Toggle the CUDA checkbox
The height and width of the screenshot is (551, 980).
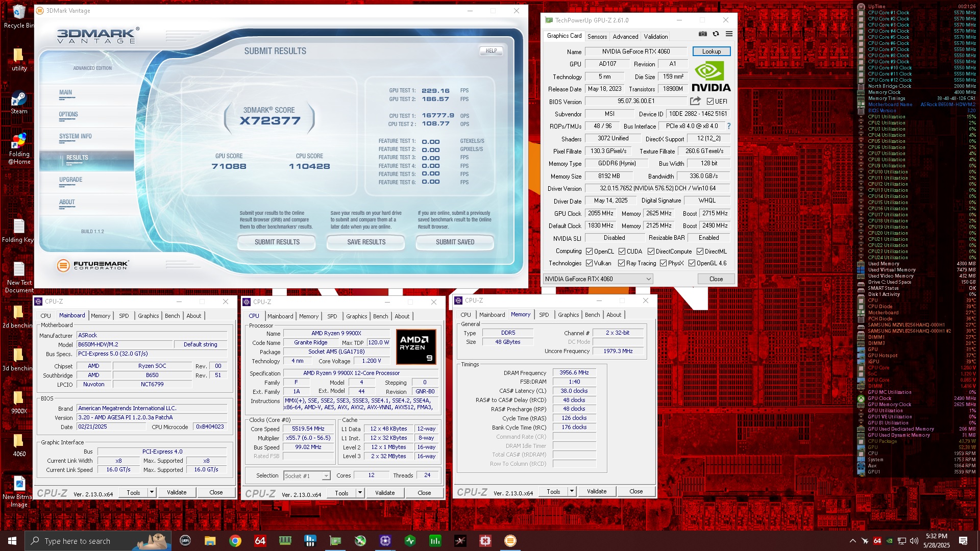(622, 252)
